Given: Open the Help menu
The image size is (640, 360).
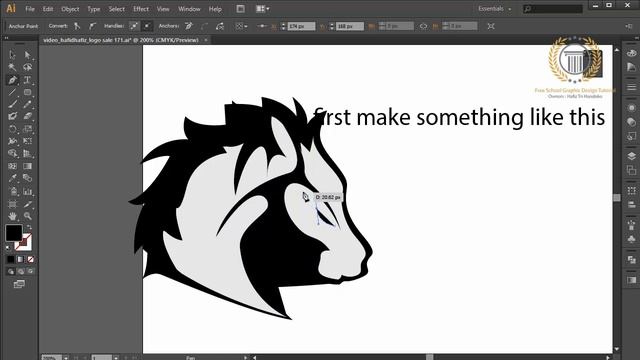Looking at the screenshot, I should pos(215,9).
